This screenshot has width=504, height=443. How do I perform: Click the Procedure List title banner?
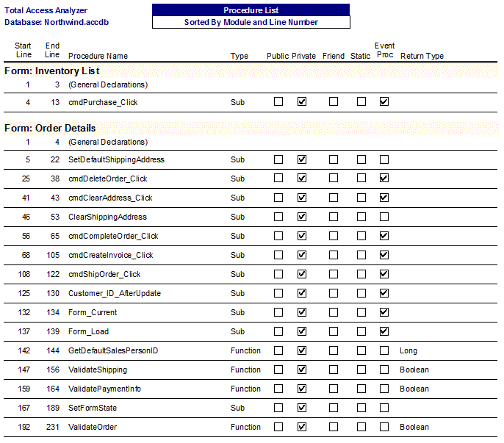(251, 10)
